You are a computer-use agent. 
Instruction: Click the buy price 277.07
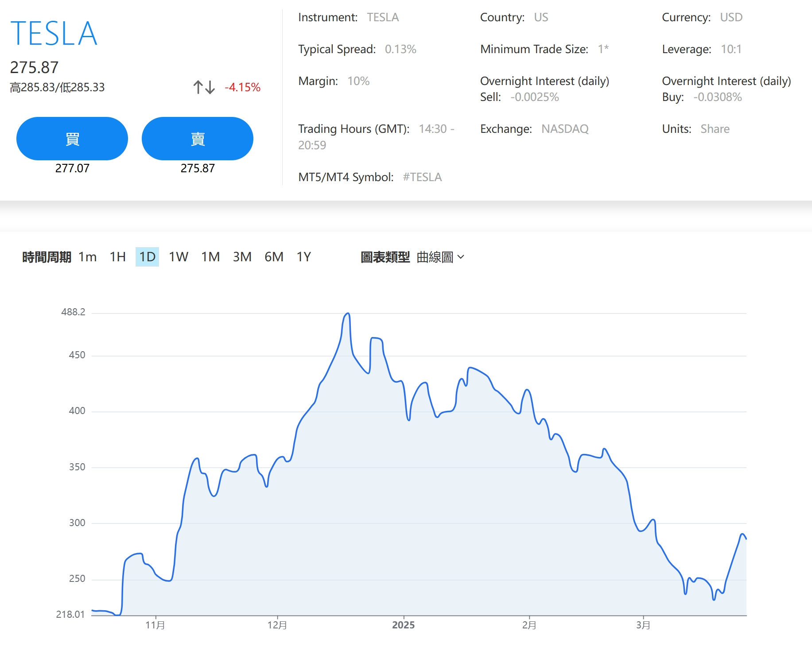72,168
